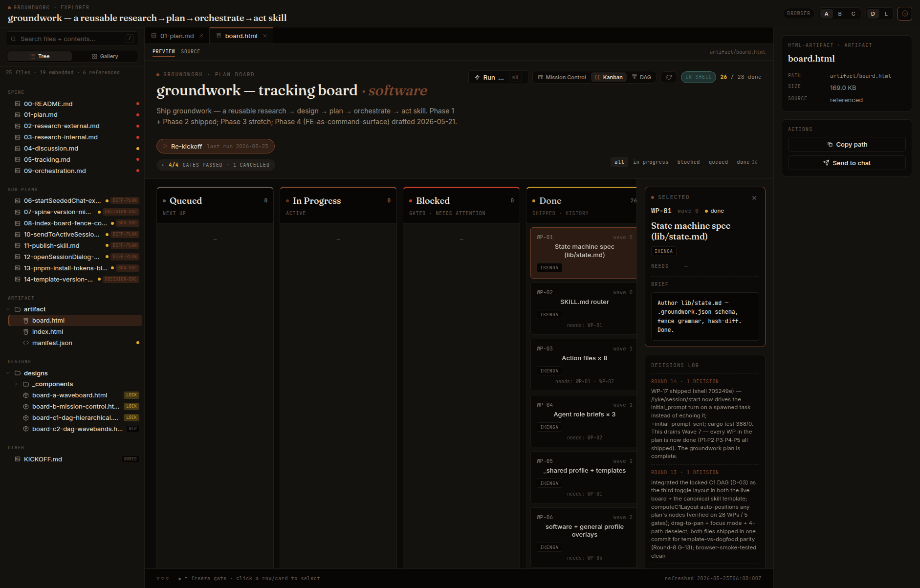
Task: Click the Run command button
Action: pyautogui.click(x=498, y=77)
